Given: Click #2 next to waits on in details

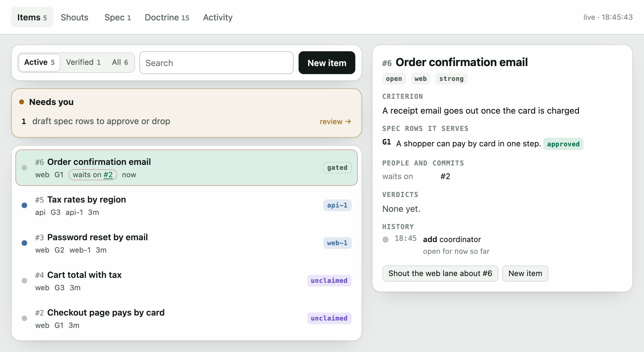Looking at the screenshot, I should point(445,176).
